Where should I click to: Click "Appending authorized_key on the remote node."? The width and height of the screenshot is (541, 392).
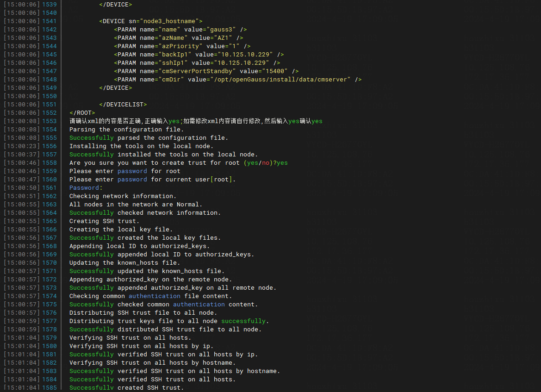[150, 279]
